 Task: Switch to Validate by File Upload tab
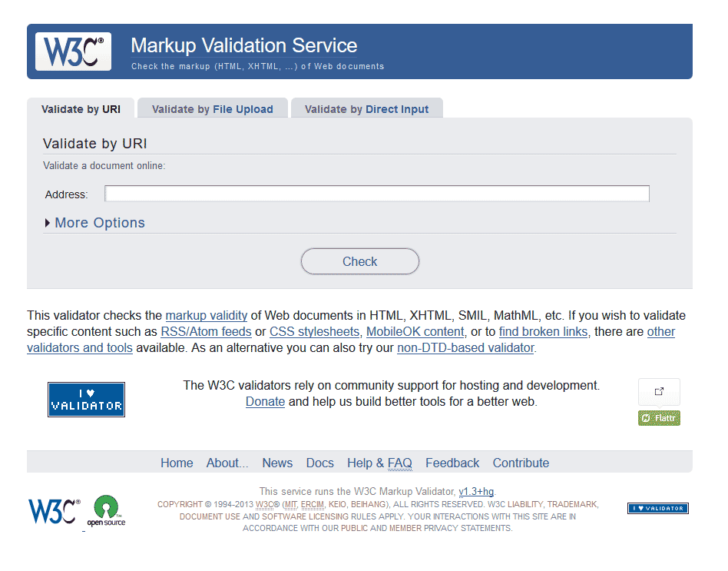coord(212,109)
